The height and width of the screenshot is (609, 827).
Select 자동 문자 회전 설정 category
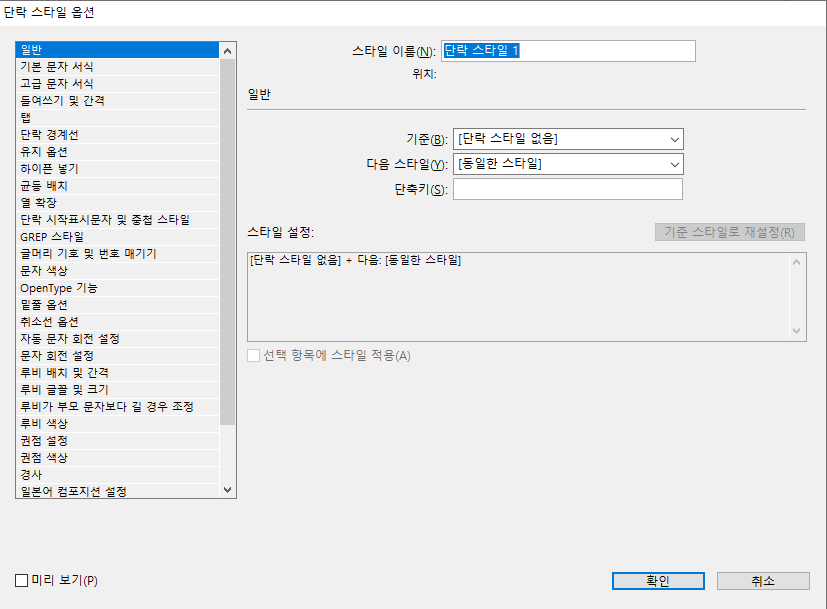117,339
